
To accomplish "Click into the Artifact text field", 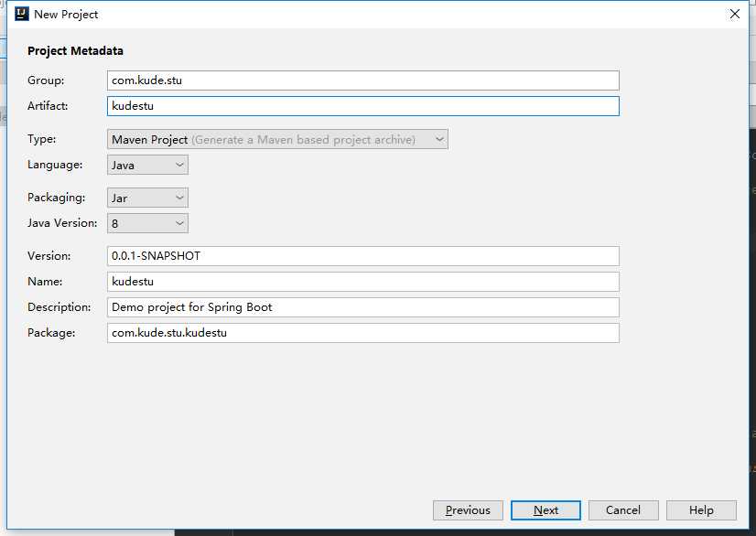I will (362, 106).
